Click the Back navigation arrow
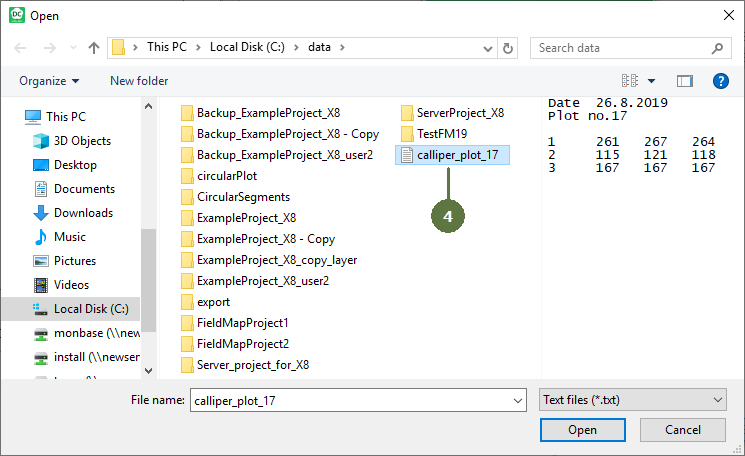Image resolution: width=745 pixels, height=456 pixels. tap(20, 48)
